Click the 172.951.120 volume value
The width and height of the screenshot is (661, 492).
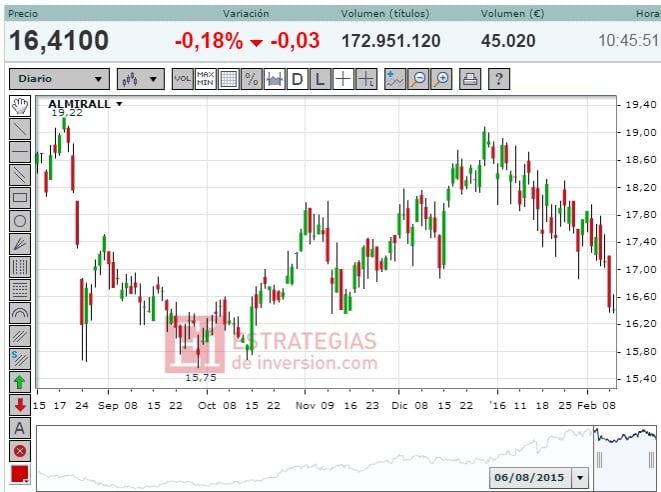(x=391, y=41)
